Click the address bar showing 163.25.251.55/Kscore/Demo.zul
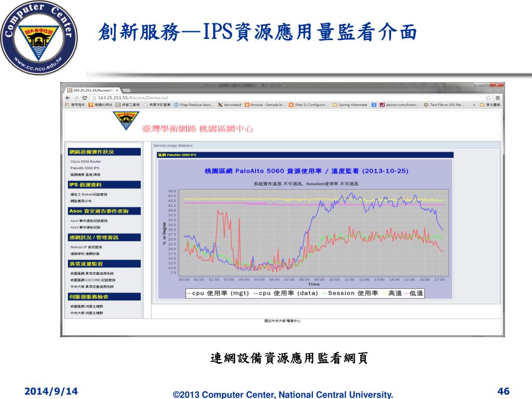 (x=288, y=98)
